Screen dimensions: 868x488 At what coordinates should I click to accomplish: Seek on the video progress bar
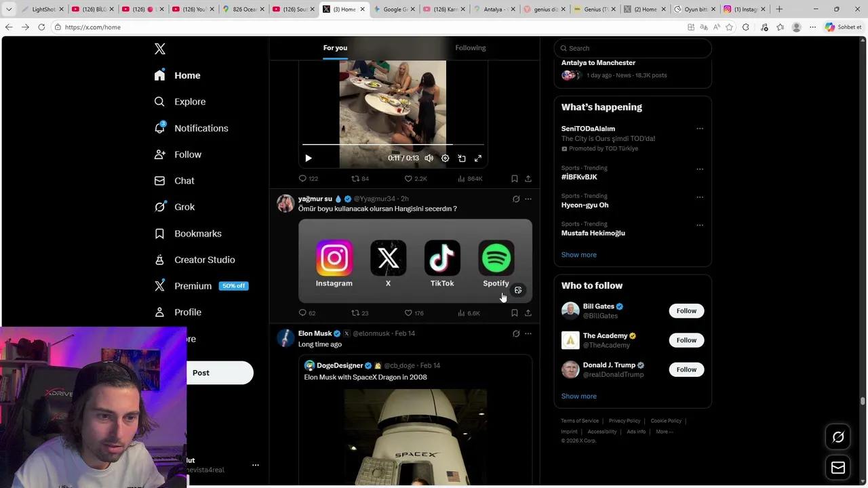click(x=393, y=144)
